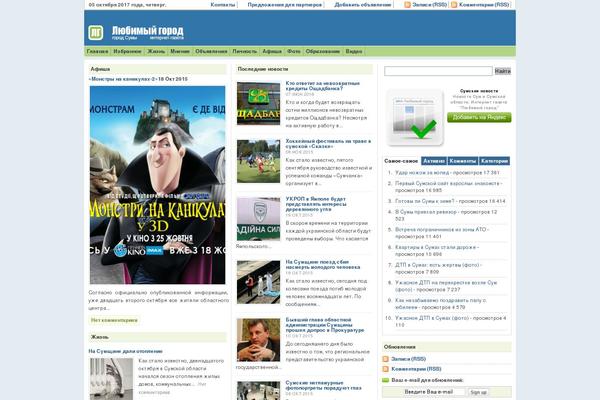Click the thumbnail of man in suit
Image resolution: width=600 pixels, height=400 pixels.
[x=258, y=340]
